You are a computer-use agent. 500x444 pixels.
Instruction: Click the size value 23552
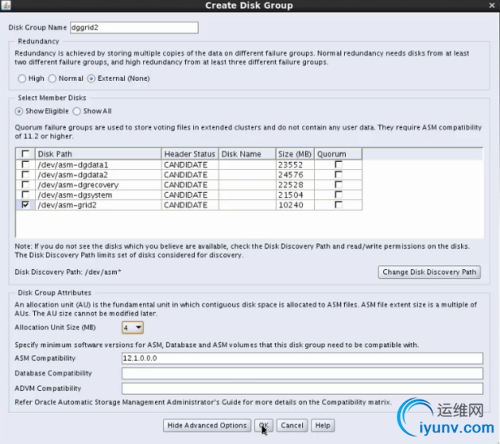291,165
